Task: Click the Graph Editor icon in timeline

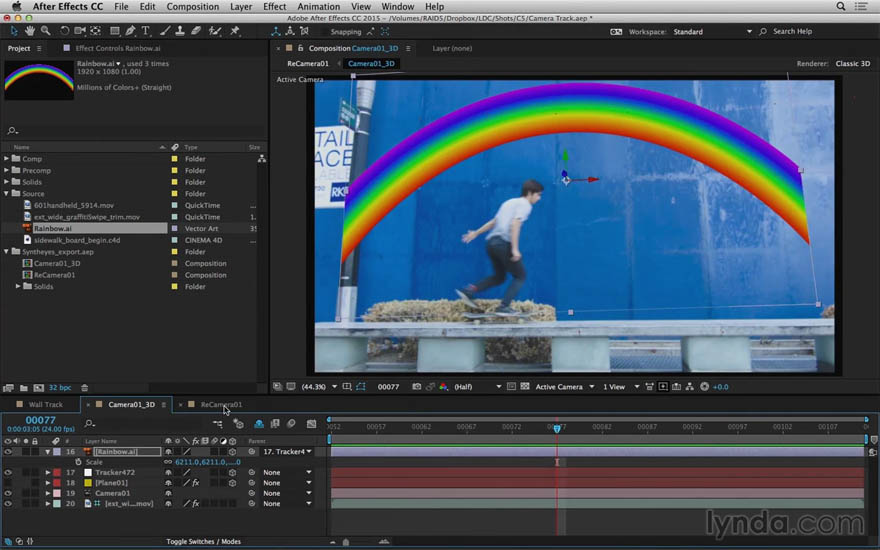Action: coord(311,424)
